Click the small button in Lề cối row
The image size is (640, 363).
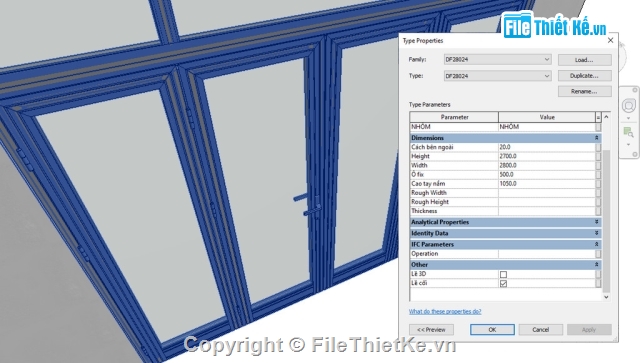(x=598, y=283)
